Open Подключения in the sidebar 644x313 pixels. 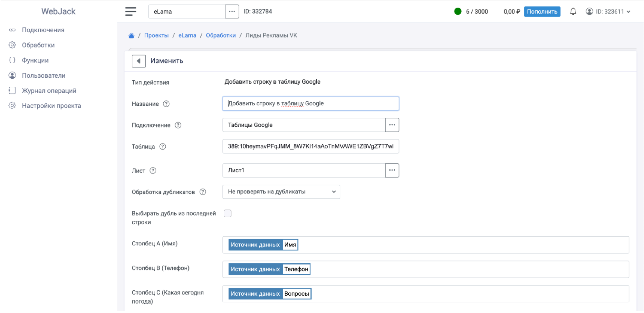43,30
